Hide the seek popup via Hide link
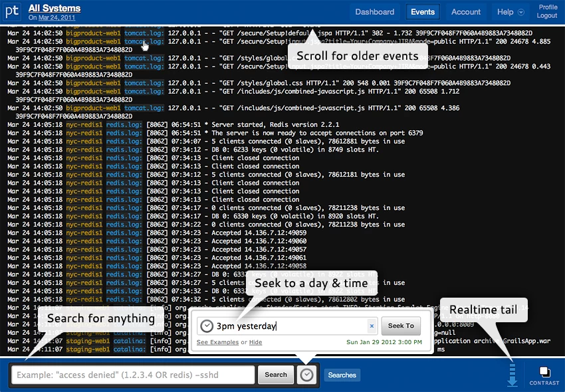The height and width of the screenshot is (392, 565). (255, 342)
